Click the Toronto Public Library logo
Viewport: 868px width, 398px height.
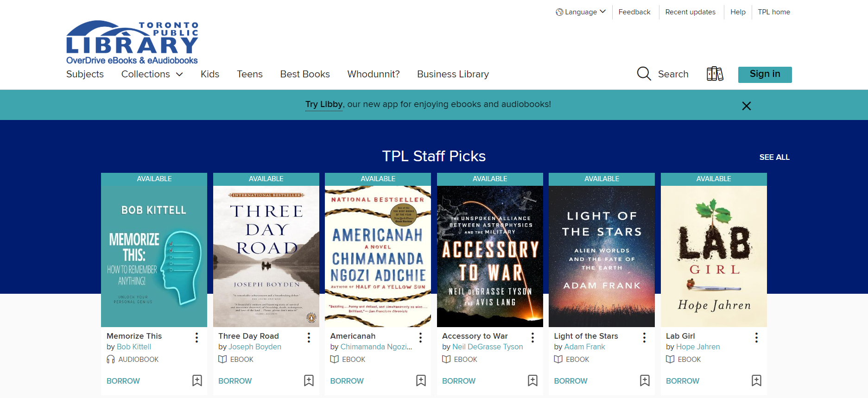click(132, 42)
